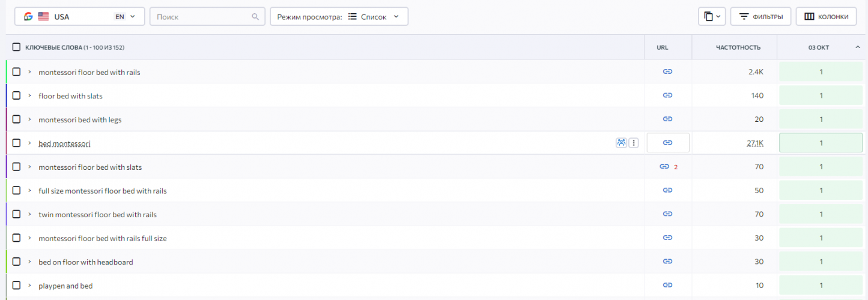The width and height of the screenshot is (868, 300).
Task: Open the USA EN search engine selector
Action: pyautogui.click(x=80, y=17)
